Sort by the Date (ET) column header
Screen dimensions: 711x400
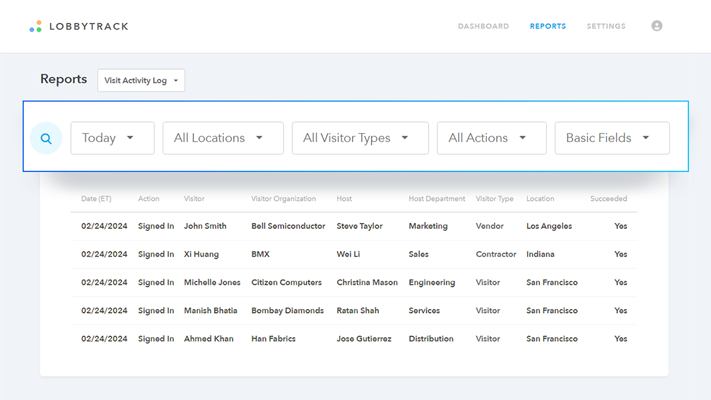pos(96,199)
